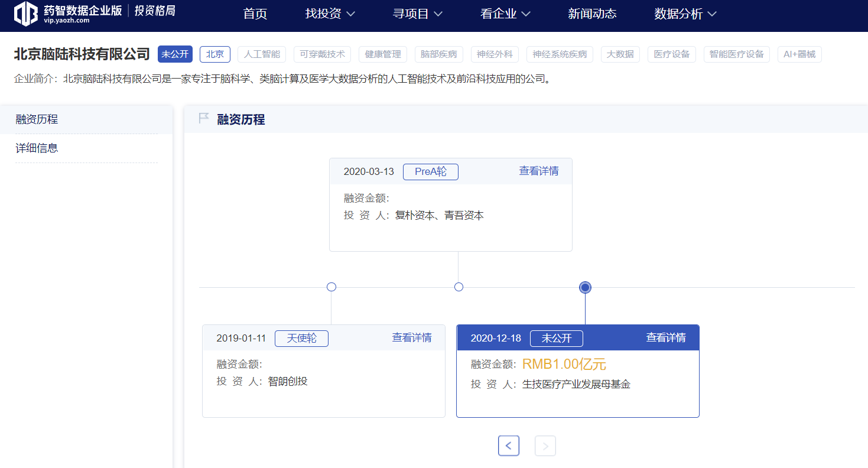View details of the 2020-03-13 PreA round
The height and width of the screenshot is (468, 868).
(x=539, y=171)
